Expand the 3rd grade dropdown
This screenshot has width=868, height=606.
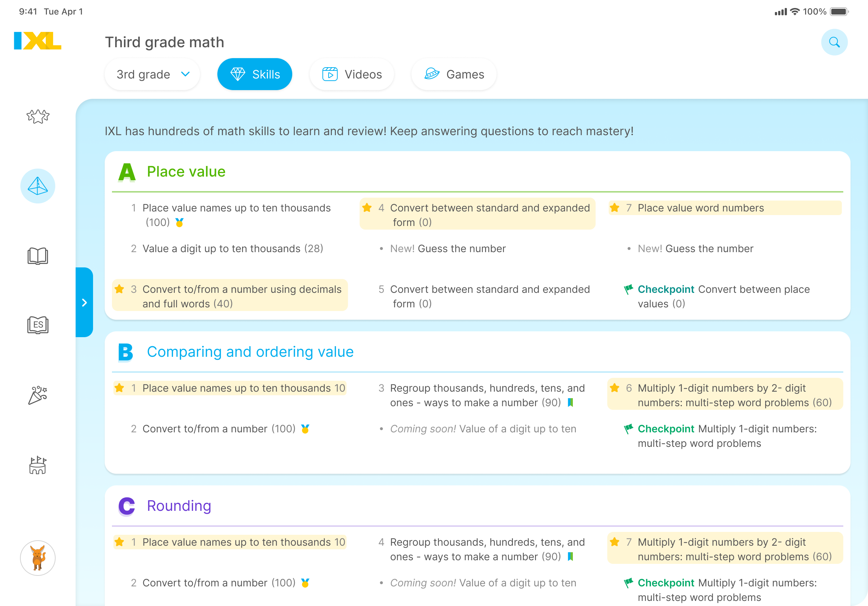tap(152, 74)
